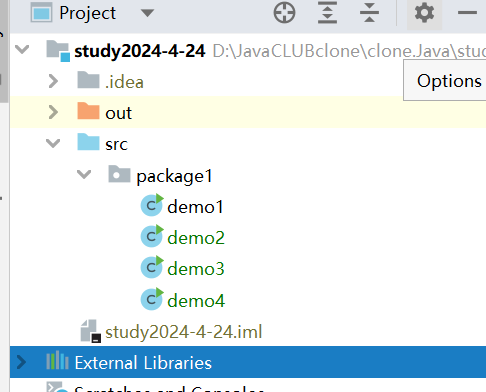Select the demo4 class
Viewport: 486px width, 392px height.
(x=196, y=301)
